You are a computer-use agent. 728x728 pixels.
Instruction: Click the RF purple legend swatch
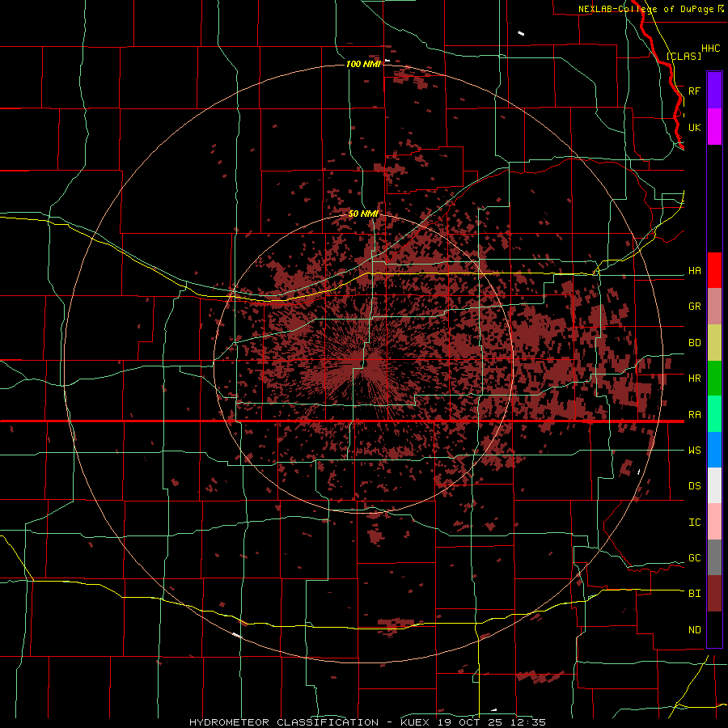(x=714, y=91)
